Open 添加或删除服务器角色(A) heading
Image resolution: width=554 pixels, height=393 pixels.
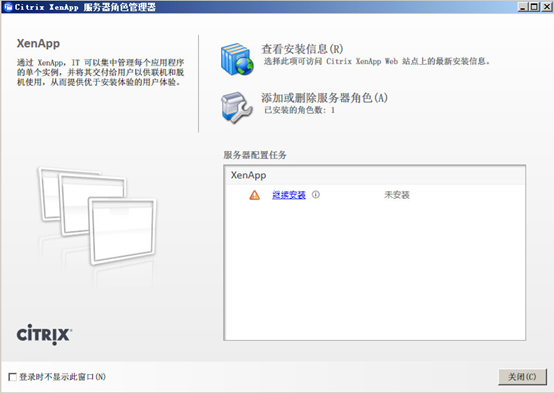pyautogui.click(x=324, y=98)
